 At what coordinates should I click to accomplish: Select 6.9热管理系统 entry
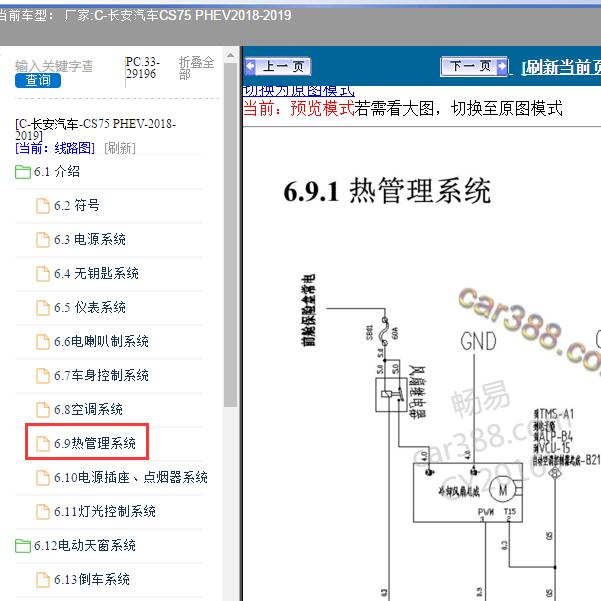pos(95,443)
